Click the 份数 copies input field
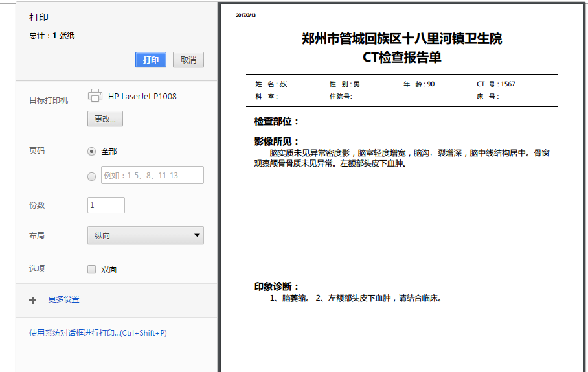Screen dimensions: 588x372 point(106,205)
